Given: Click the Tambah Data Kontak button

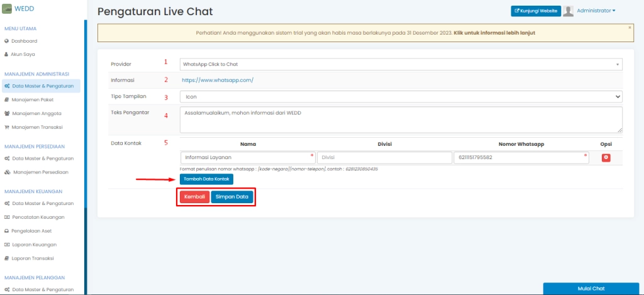Looking at the screenshot, I should pos(206,179).
